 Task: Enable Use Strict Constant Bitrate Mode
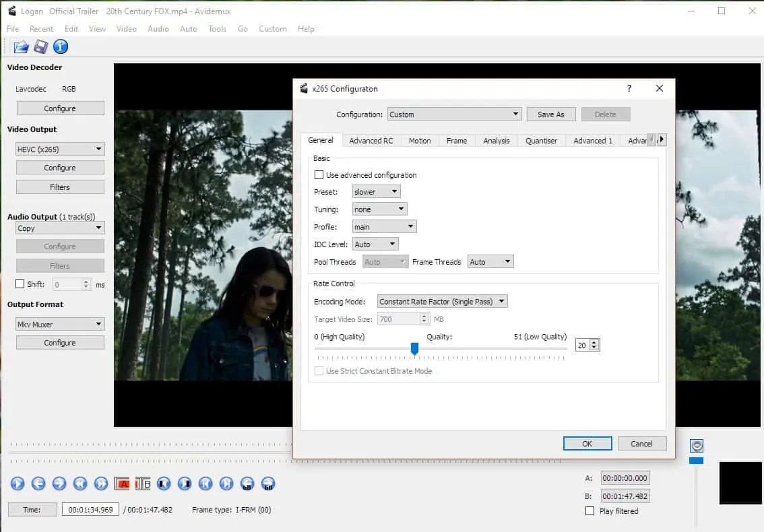pyautogui.click(x=319, y=371)
